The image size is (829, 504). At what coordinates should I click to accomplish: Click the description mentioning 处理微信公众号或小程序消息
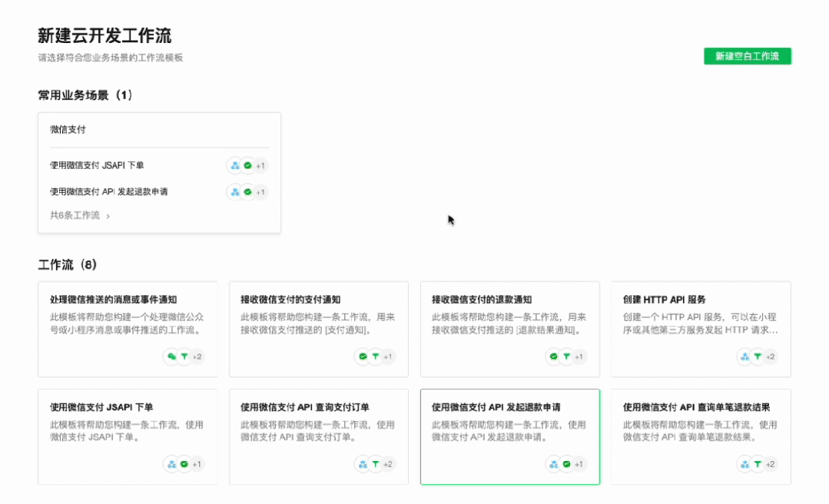click(x=127, y=323)
